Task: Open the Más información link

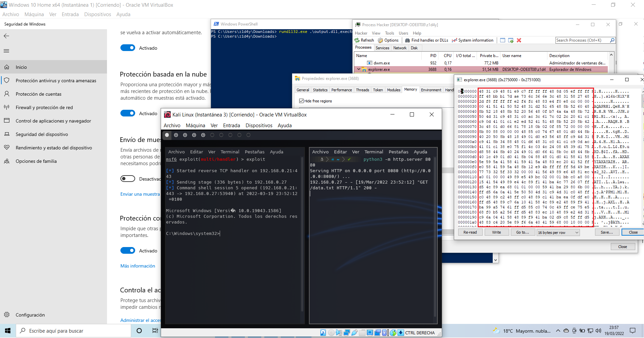Action: click(x=138, y=266)
